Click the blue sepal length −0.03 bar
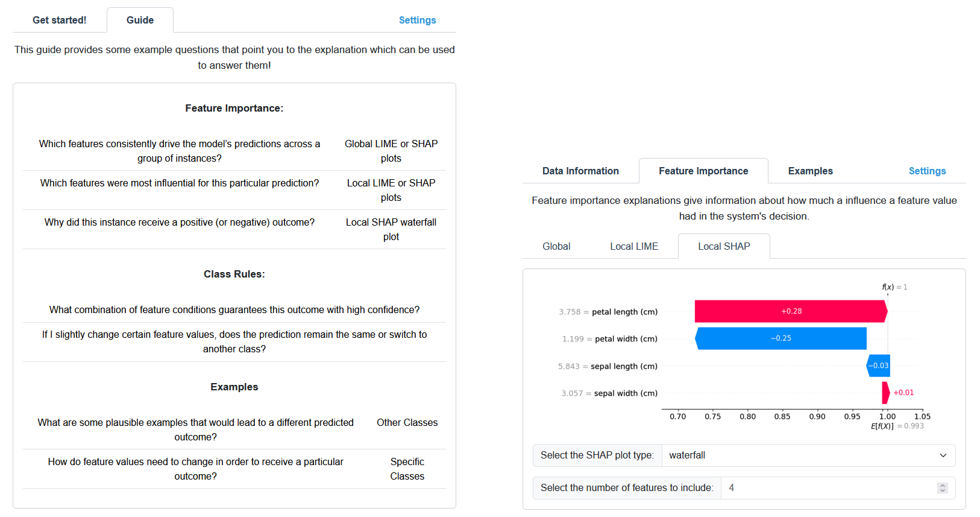The width and height of the screenshot is (980, 517). pyautogui.click(x=878, y=366)
